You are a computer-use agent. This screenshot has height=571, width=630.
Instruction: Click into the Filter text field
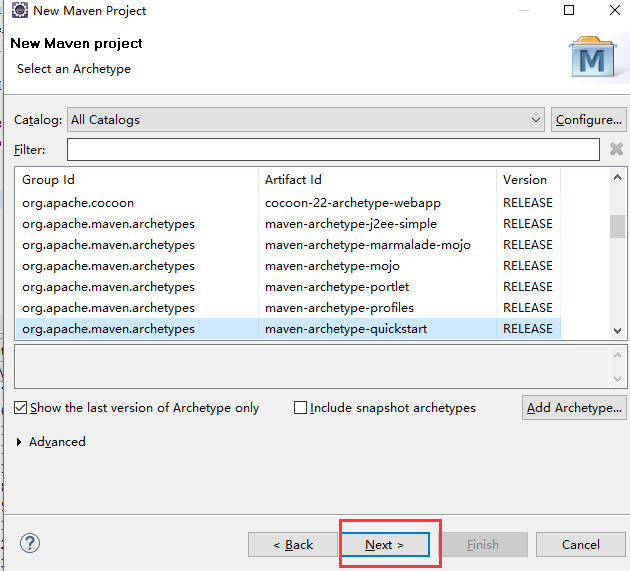(333, 149)
